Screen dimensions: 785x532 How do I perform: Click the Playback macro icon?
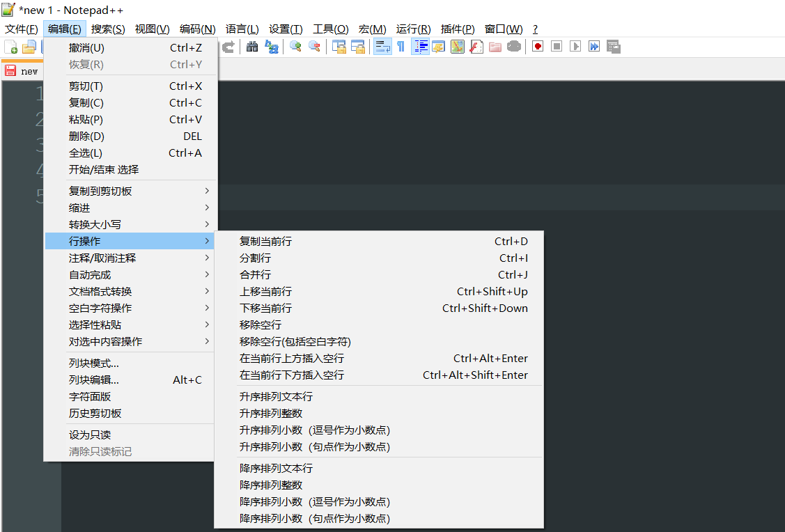[575, 47]
